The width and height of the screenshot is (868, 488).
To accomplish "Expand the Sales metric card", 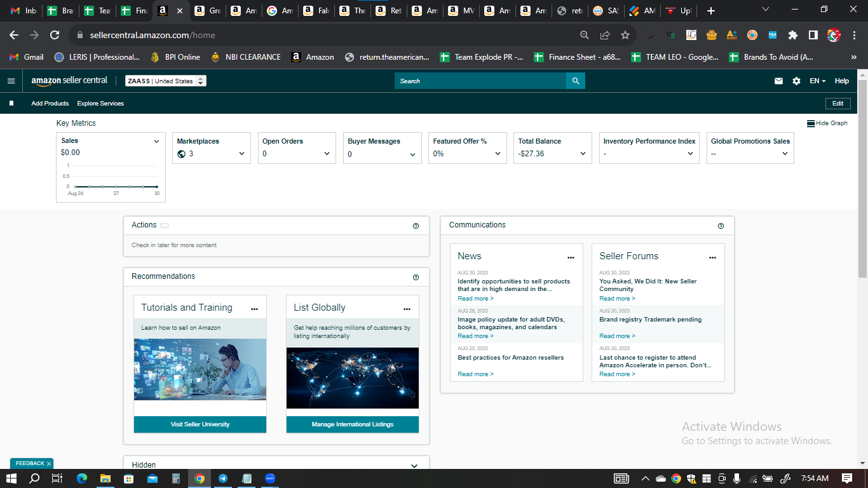I will (156, 141).
